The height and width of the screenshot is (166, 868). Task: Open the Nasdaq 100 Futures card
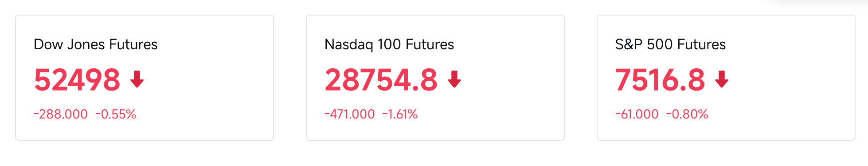click(435, 78)
